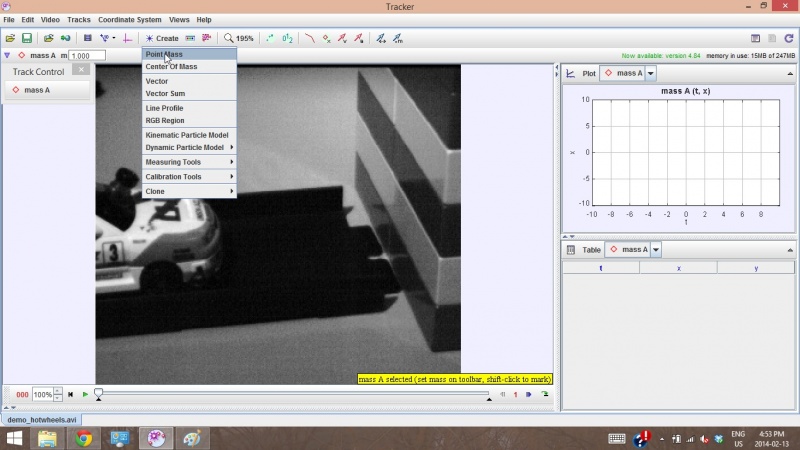Toggle the path labels 0 1 2 icon
The height and width of the screenshot is (450, 800).
coord(287,38)
